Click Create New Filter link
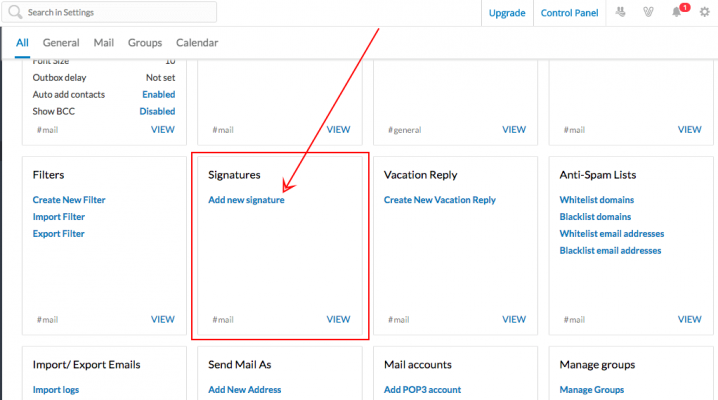Image resolution: width=718 pixels, height=400 pixels. pos(69,200)
